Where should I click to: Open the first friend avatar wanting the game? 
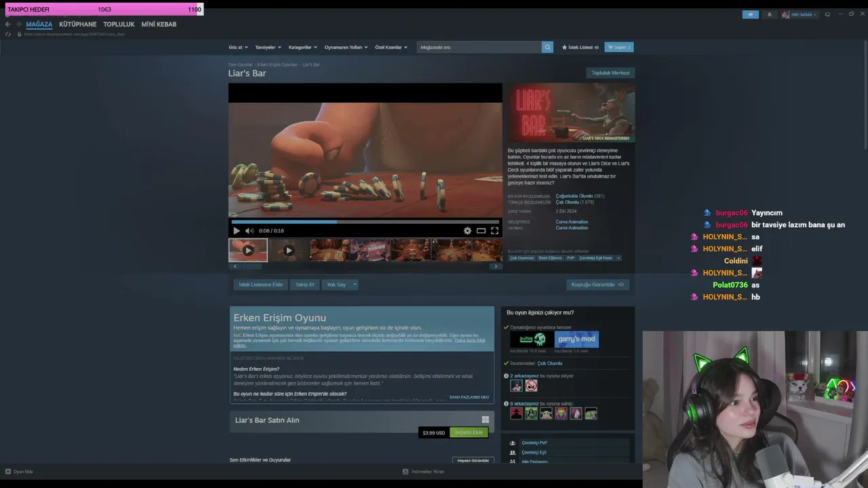[516, 386]
